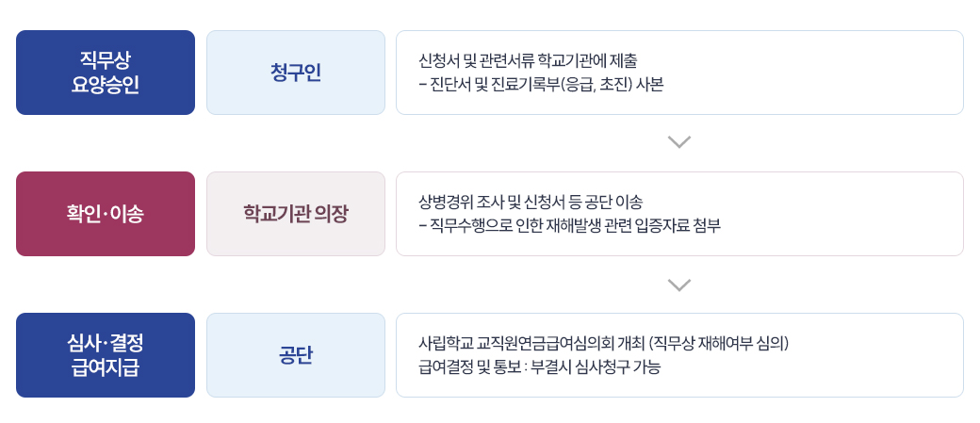Click the text 부결시 심사청구 가능
The height and width of the screenshot is (423, 980).
pos(595,366)
